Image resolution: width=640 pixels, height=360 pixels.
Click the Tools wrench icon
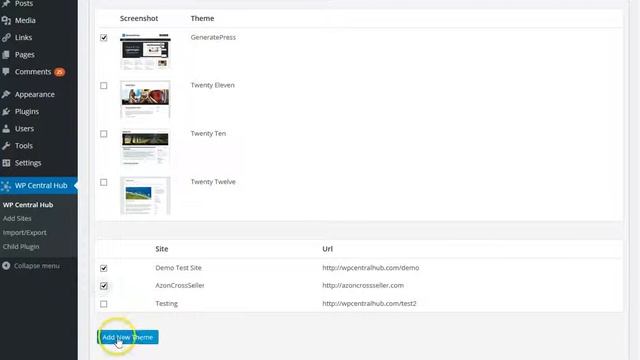click(x=6, y=146)
